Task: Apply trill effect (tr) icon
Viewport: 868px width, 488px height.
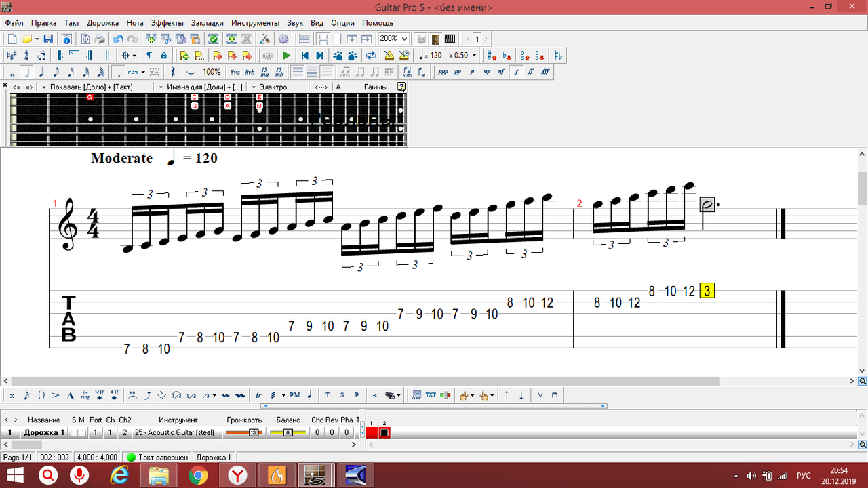Action: pos(258,395)
